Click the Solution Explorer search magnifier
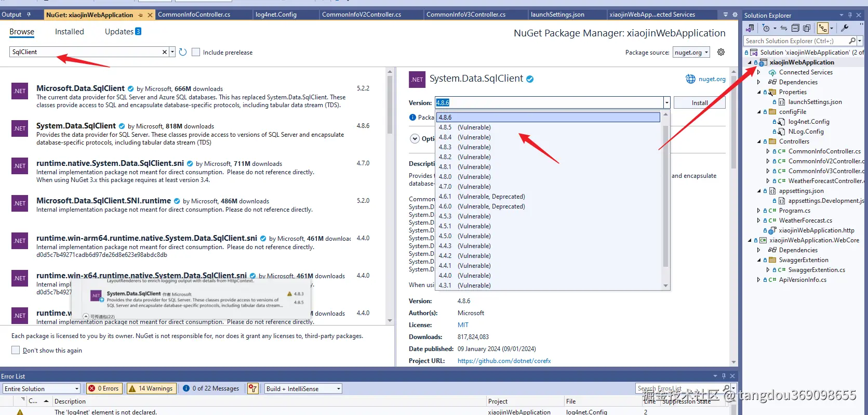Screen dimensions: 868x415 (x=852, y=41)
